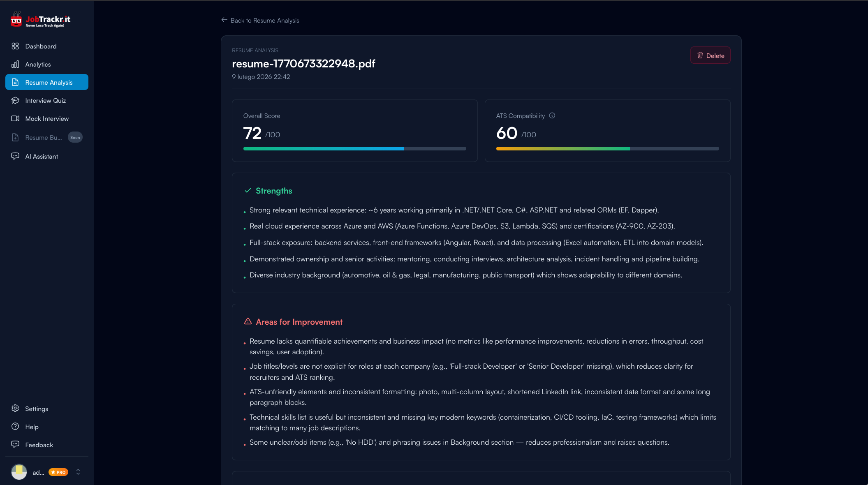The height and width of the screenshot is (485, 868).
Task: Open Help via the question mark icon
Action: tap(15, 427)
